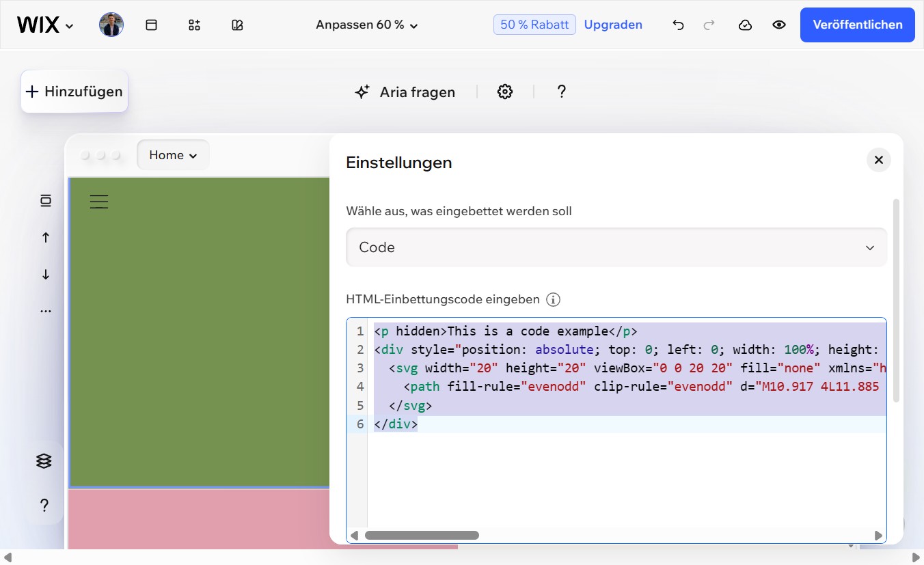This screenshot has height=565, width=924.
Task: Move the section down with the arrow
Action: [46, 274]
